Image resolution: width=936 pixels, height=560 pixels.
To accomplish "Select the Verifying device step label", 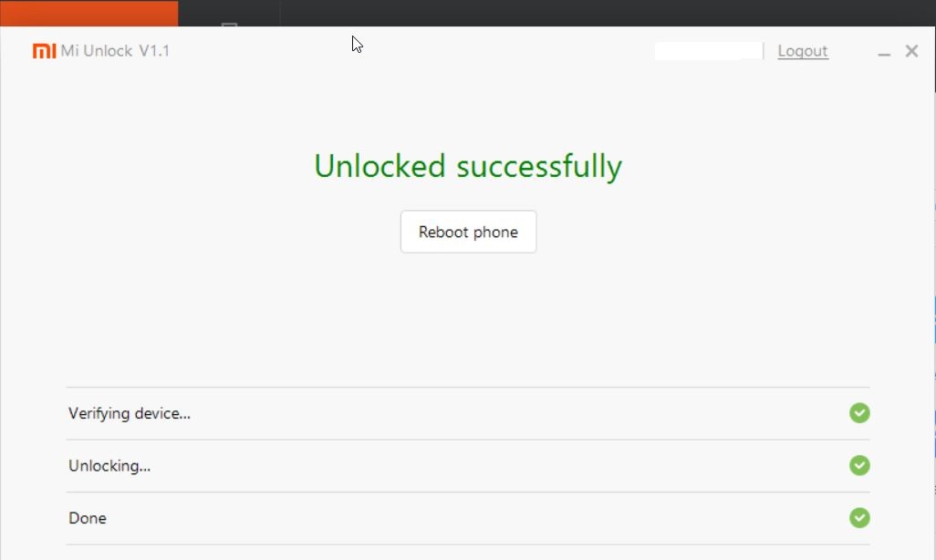I will 130,413.
